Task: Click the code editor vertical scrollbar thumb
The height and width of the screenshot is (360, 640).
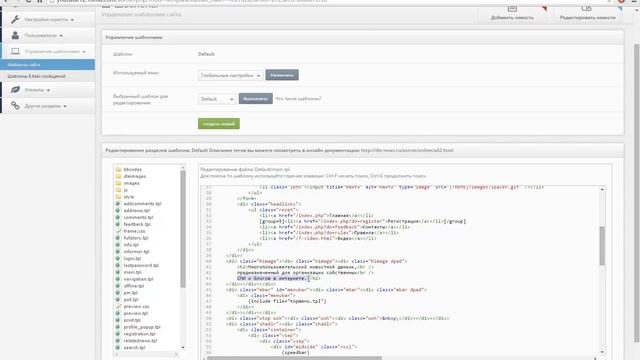Action: (x=602, y=246)
